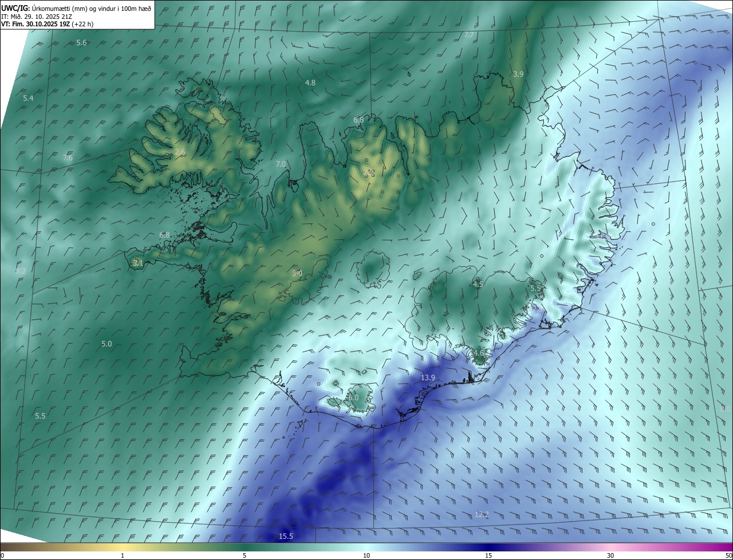The image size is (733, 560).
Task: Select the brown start of the color bar
Action: 11,547
